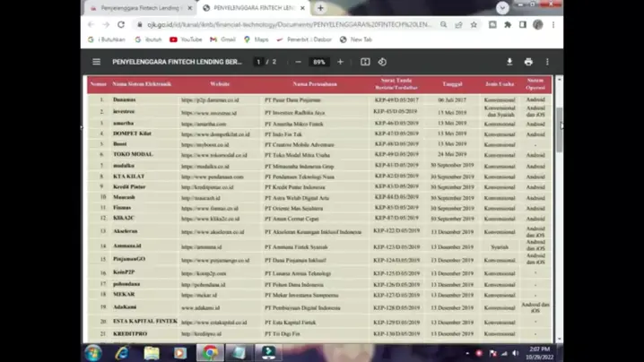This screenshot has width=644, height=362.
Task: Reload the current page
Action: 120,25
